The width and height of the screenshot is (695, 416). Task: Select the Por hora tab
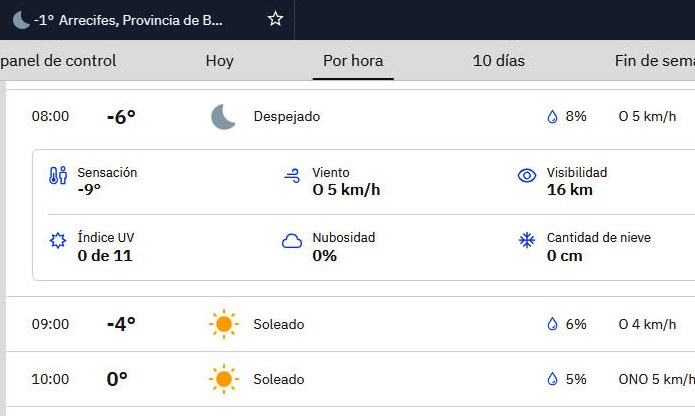[x=353, y=61]
